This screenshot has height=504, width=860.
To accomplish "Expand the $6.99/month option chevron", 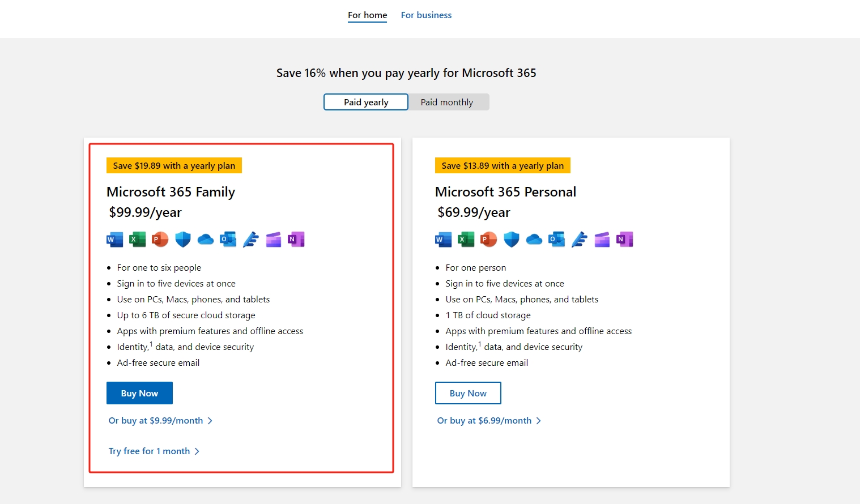I will [x=539, y=420].
